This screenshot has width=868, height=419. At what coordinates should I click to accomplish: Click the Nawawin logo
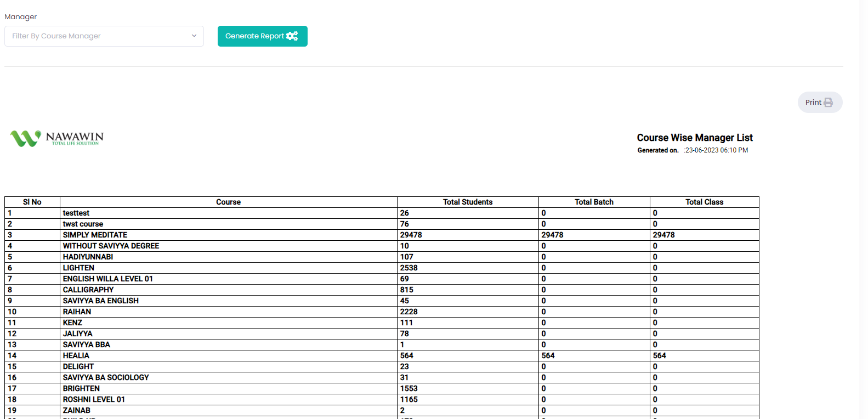pos(56,138)
